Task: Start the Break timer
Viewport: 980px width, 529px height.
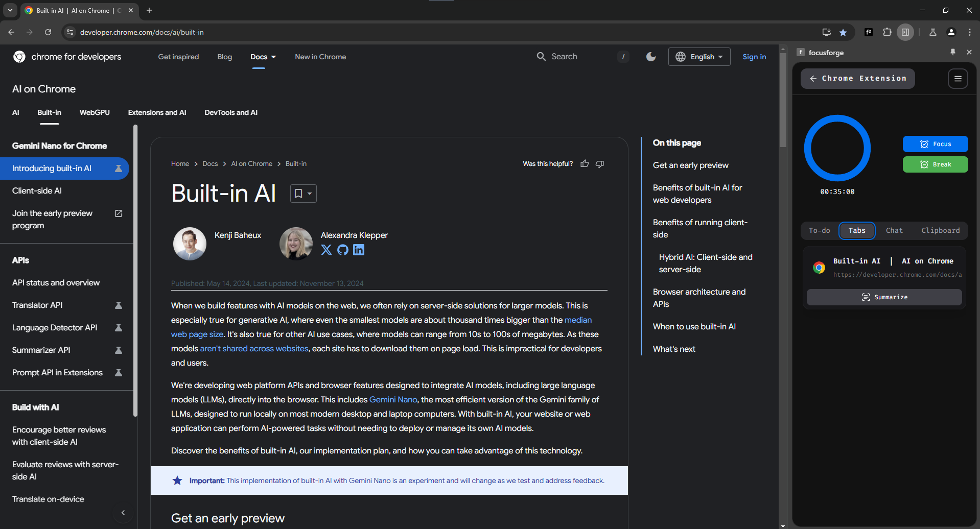Action: (x=936, y=164)
